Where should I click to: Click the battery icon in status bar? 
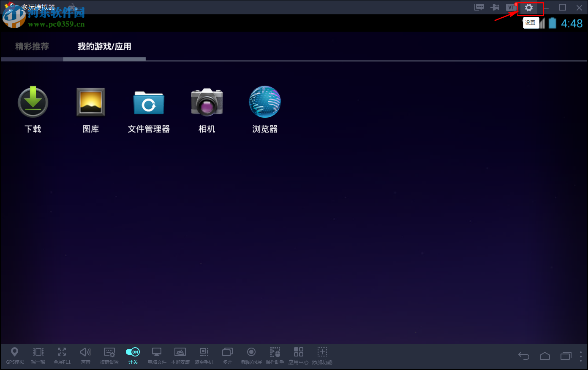[x=553, y=23]
